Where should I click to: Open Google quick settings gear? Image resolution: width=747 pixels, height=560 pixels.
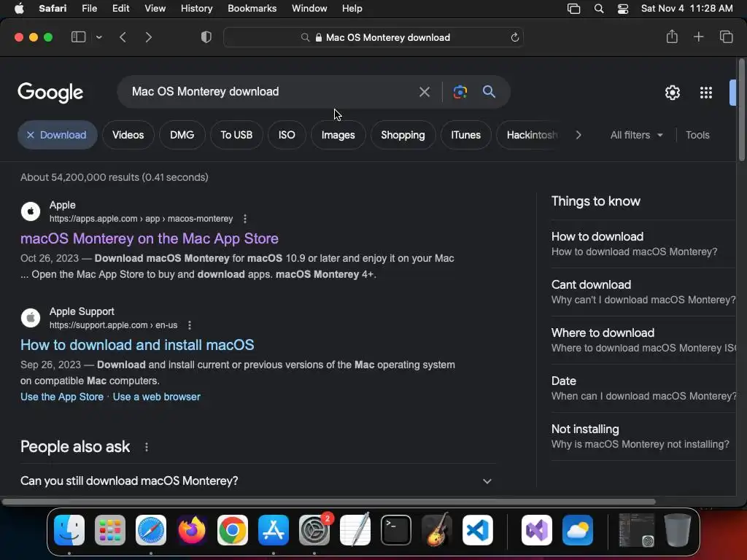672,93
